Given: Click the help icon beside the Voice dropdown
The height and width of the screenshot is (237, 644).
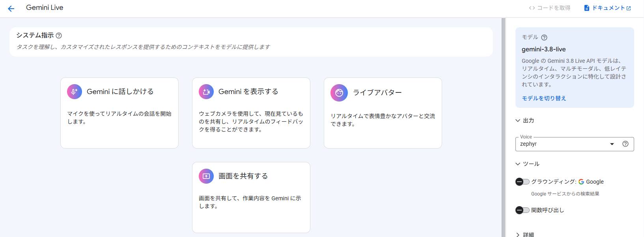Looking at the screenshot, I should [625, 144].
